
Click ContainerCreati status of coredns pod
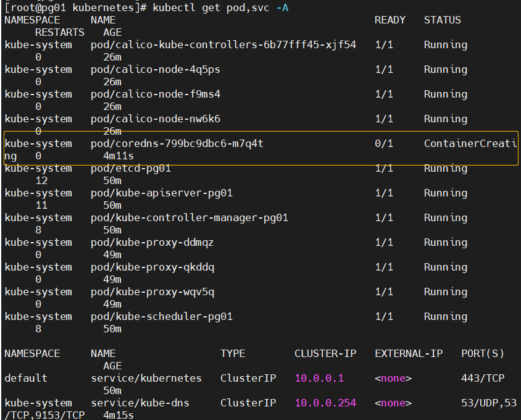pos(470,144)
